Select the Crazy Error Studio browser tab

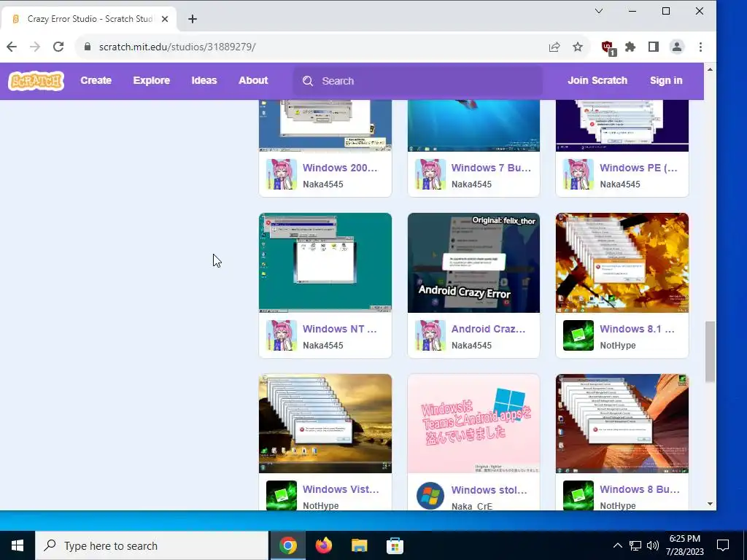point(88,19)
